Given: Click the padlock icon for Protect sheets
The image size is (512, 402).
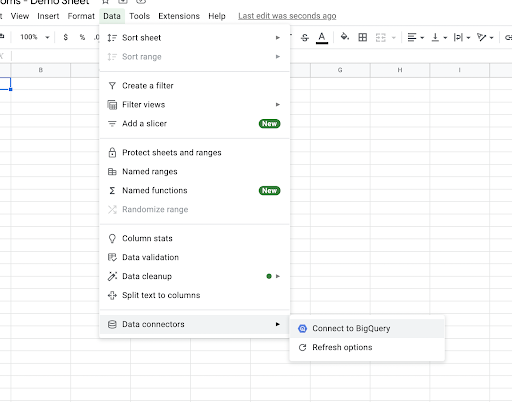Looking at the screenshot, I should click(112, 152).
